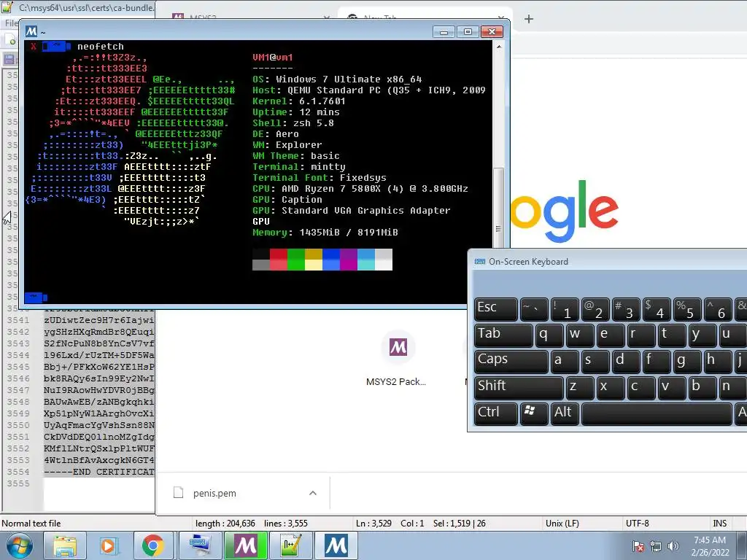The image size is (747, 560).
Task: Click the 5 key on On-Screen Keyboard
Action: point(686,308)
